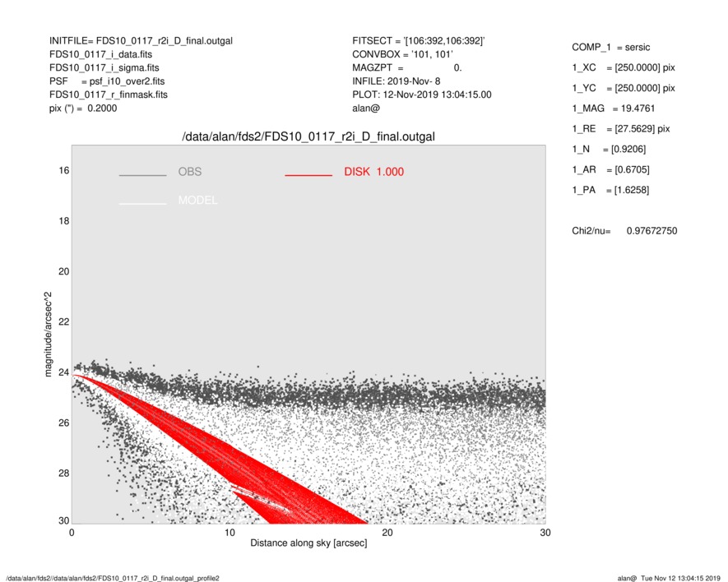Click the y-axis tick label 20

(64, 271)
